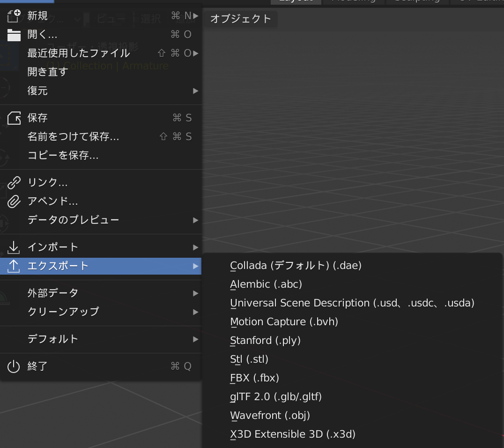Expand the 新規 submenu arrow
This screenshot has height=448, width=504.
click(195, 16)
